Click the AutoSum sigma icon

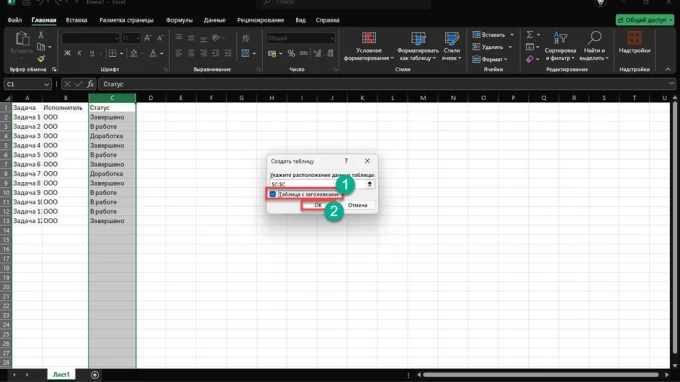pyautogui.click(x=530, y=35)
